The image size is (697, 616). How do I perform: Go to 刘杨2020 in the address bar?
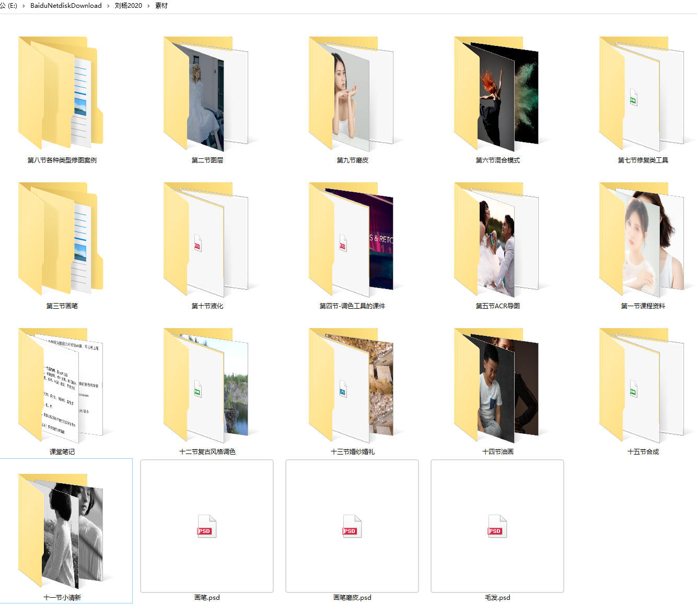[x=129, y=6]
